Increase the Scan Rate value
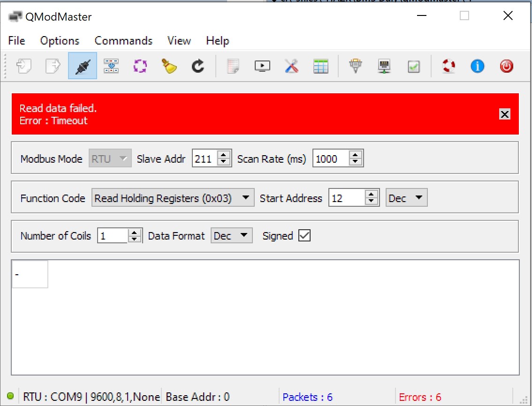532x406 pixels. point(355,155)
